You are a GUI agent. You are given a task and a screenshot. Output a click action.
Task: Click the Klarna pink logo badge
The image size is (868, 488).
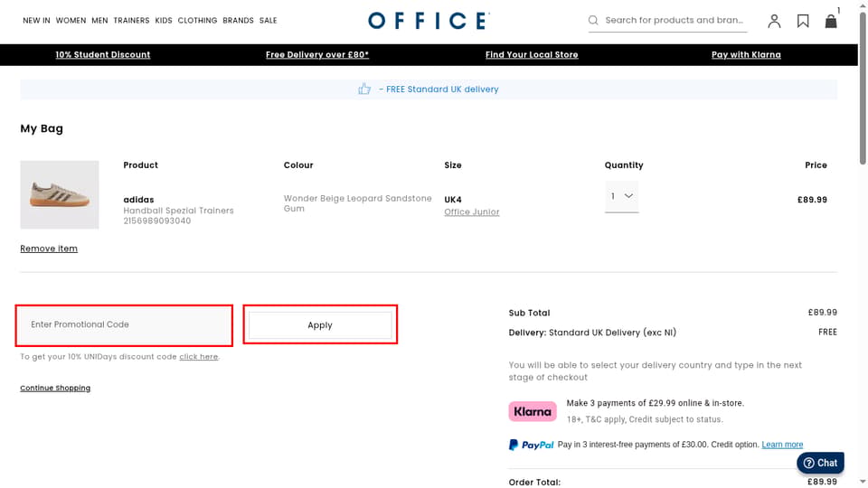pos(533,411)
